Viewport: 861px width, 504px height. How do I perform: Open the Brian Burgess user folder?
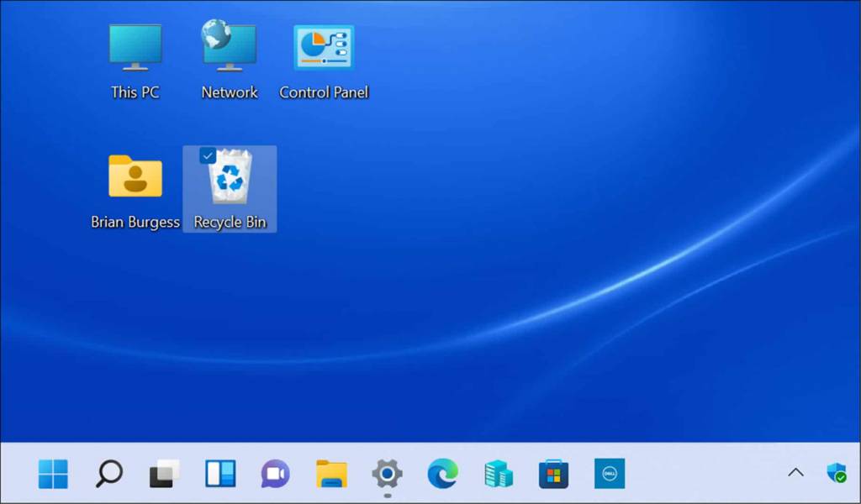(x=135, y=176)
